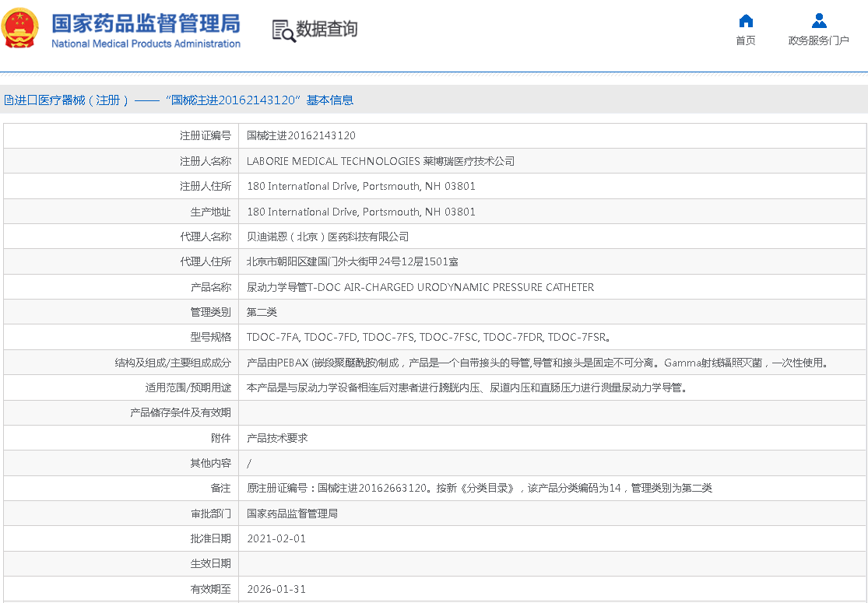The width and height of the screenshot is (868, 603).
Task: Select approval date 2021-02-01
Action: [x=276, y=539]
